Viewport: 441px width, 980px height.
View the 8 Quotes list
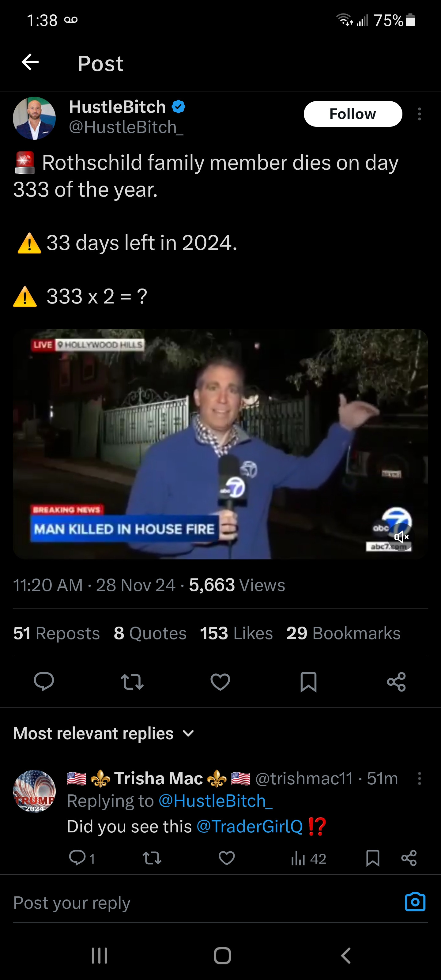click(150, 633)
